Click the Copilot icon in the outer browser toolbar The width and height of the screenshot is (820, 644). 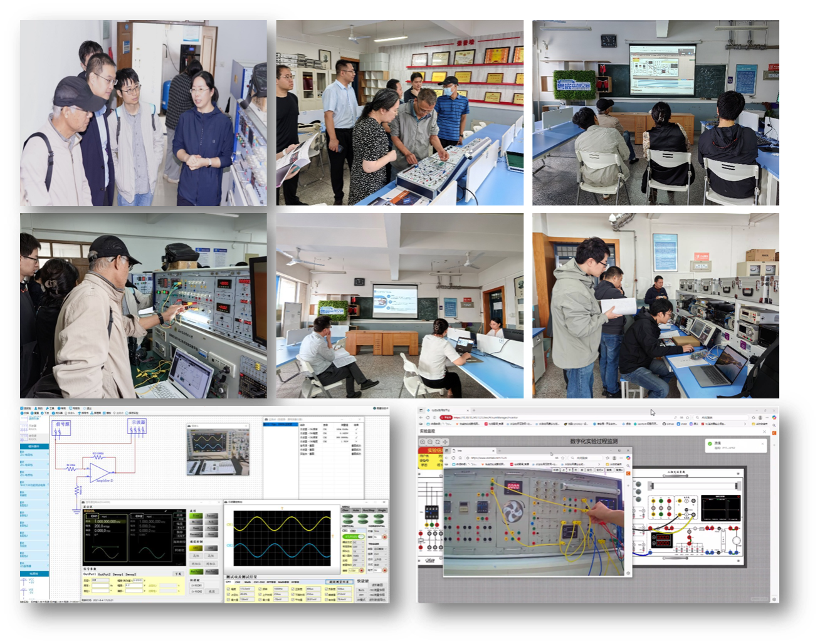click(774, 417)
